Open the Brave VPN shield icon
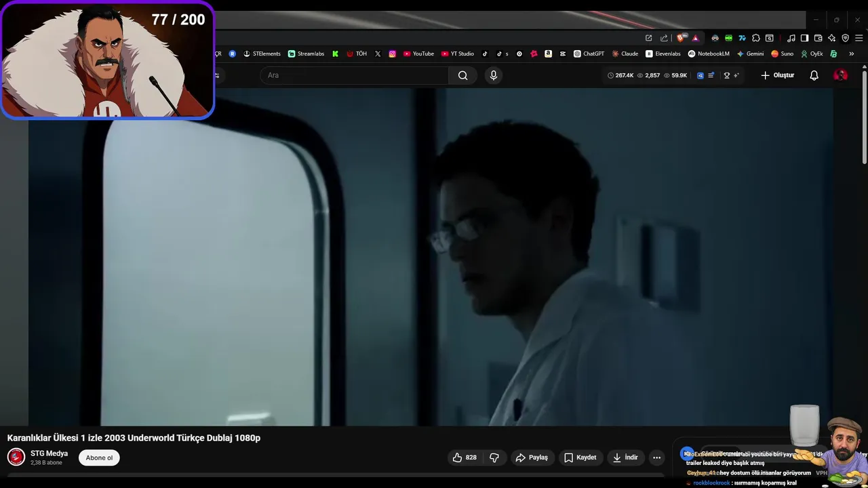This screenshot has height=488, width=868. [845, 38]
